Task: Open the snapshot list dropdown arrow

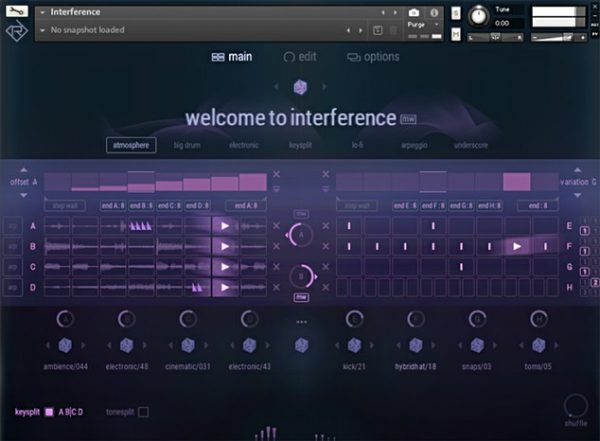Action: pos(42,31)
